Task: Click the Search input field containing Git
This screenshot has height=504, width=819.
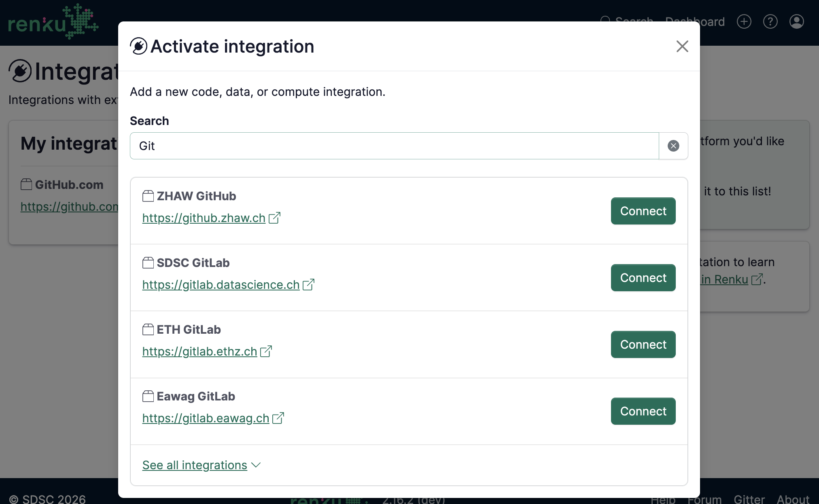Action: 395,146
